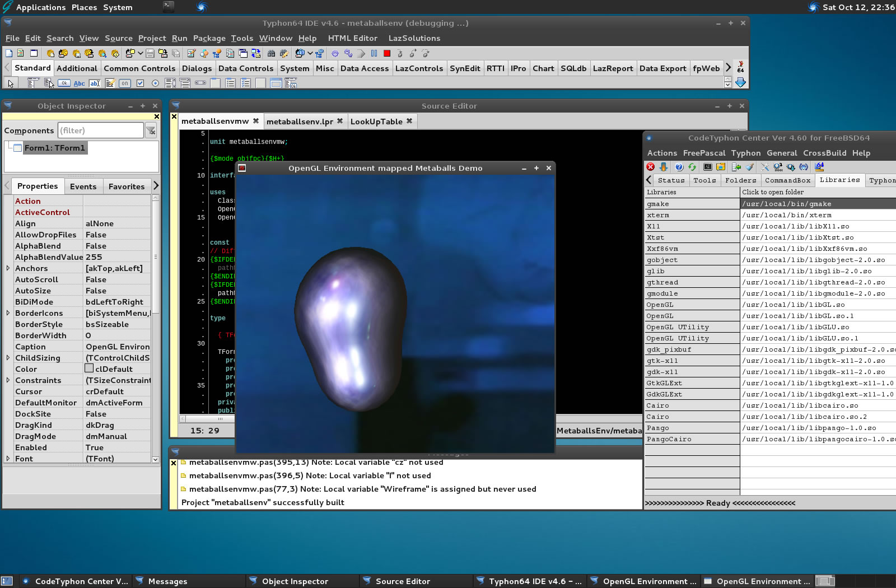896x588 pixels.
Task: Open the Folders tab in CodeTyphon Center
Action: [x=740, y=180]
